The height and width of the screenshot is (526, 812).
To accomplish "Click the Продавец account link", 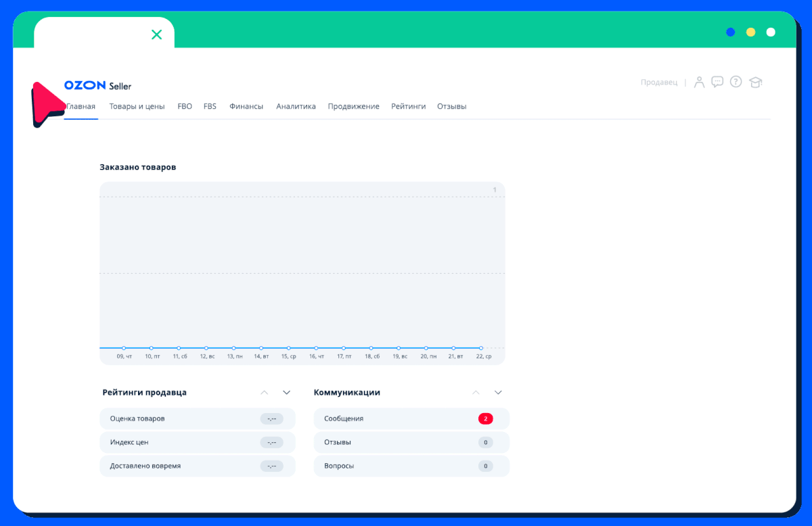I will point(658,82).
